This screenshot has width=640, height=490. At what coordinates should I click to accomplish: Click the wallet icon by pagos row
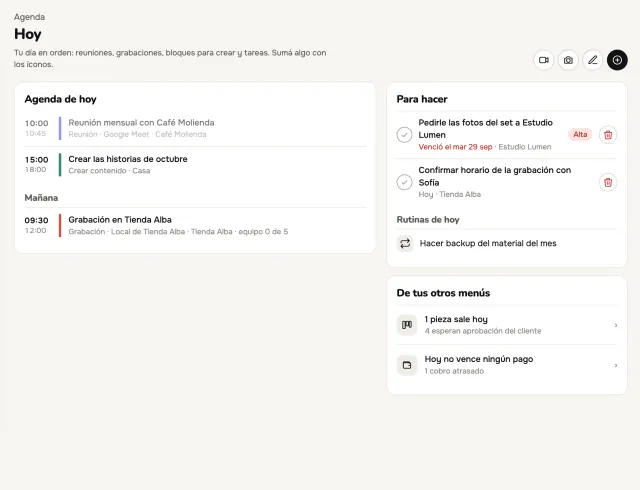coord(407,365)
